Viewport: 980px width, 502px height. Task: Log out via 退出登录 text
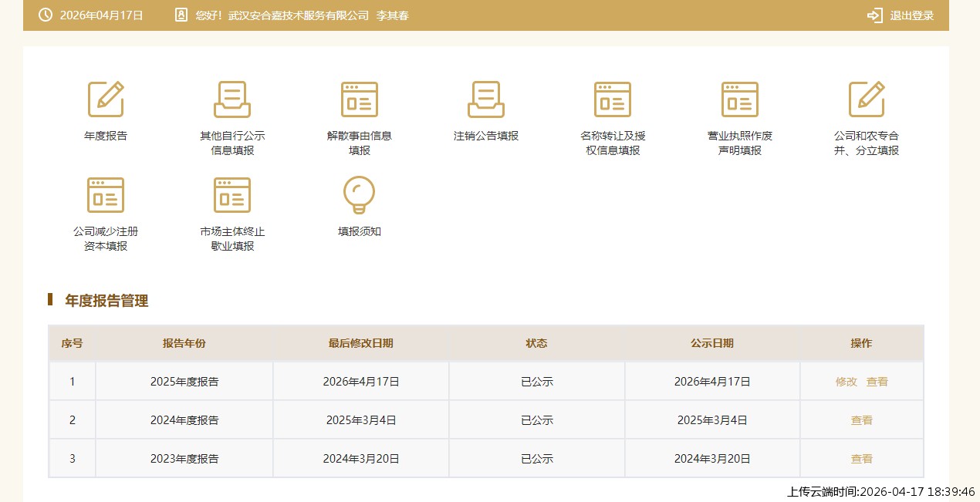coord(911,15)
